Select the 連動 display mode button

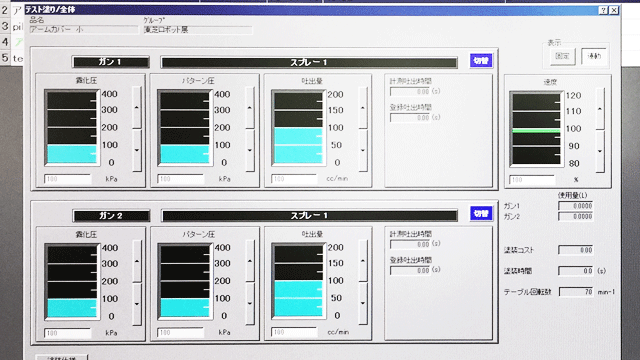tap(594, 56)
